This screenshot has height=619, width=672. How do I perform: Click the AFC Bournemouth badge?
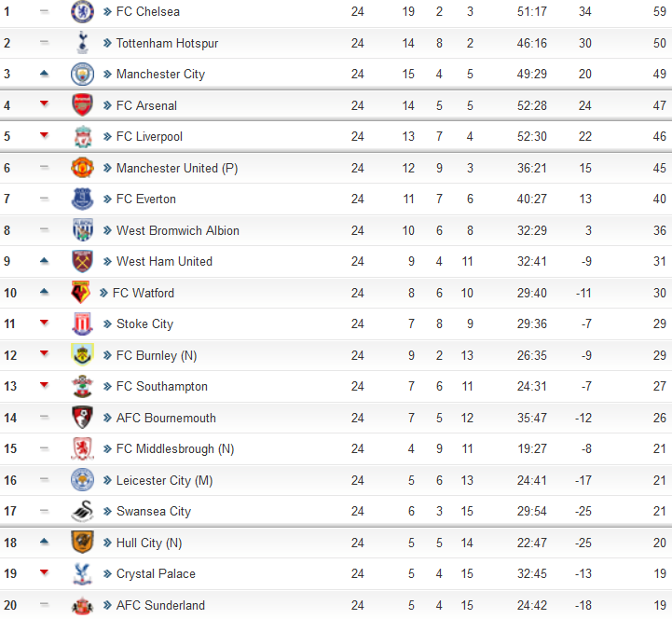coord(82,417)
